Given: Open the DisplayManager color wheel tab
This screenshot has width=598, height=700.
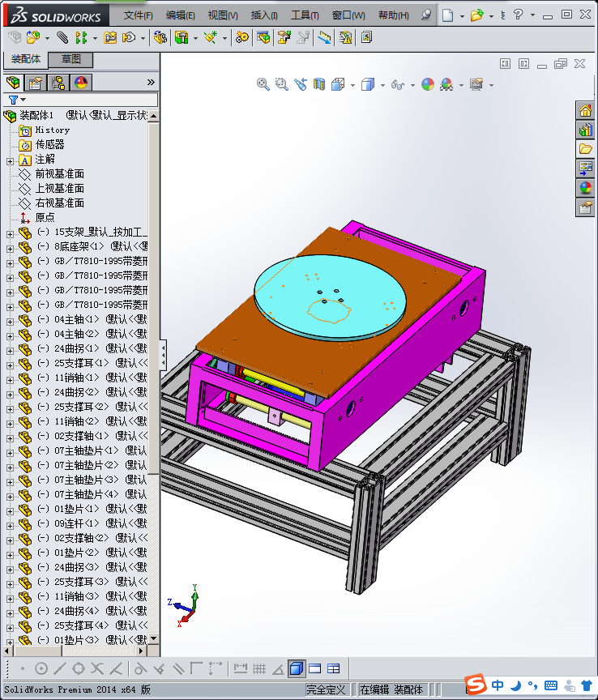Looking at the screenshot, I should (x=81, y=83).
